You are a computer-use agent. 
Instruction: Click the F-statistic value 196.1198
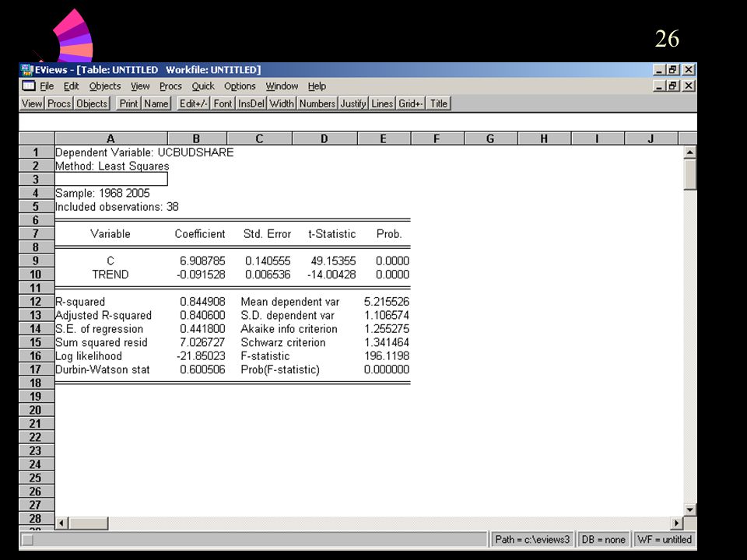click(387, 355)
